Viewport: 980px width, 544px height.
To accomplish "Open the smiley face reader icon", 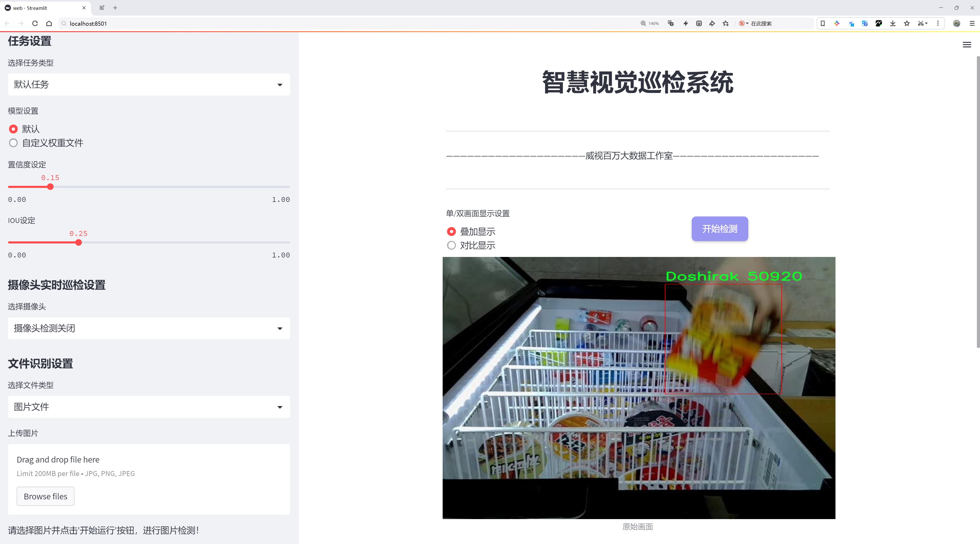I will [699, 23].
